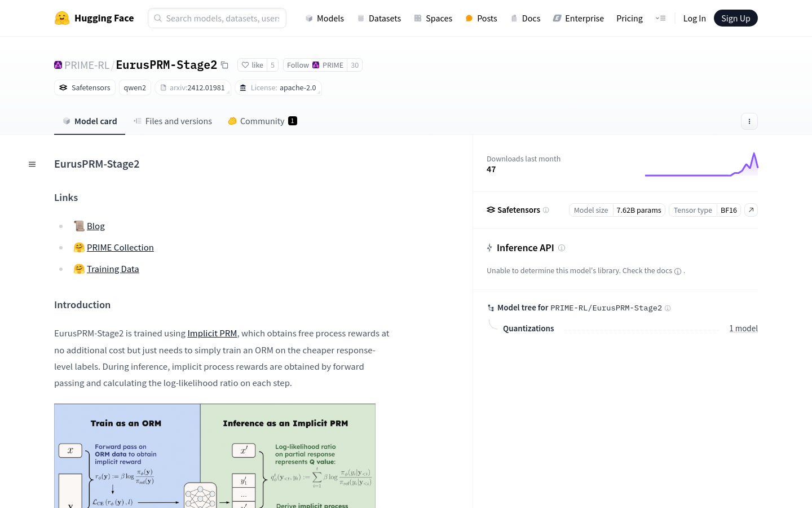Click the Sign Up button
Screen dimensions: 812x508
(x=736, y=18)
